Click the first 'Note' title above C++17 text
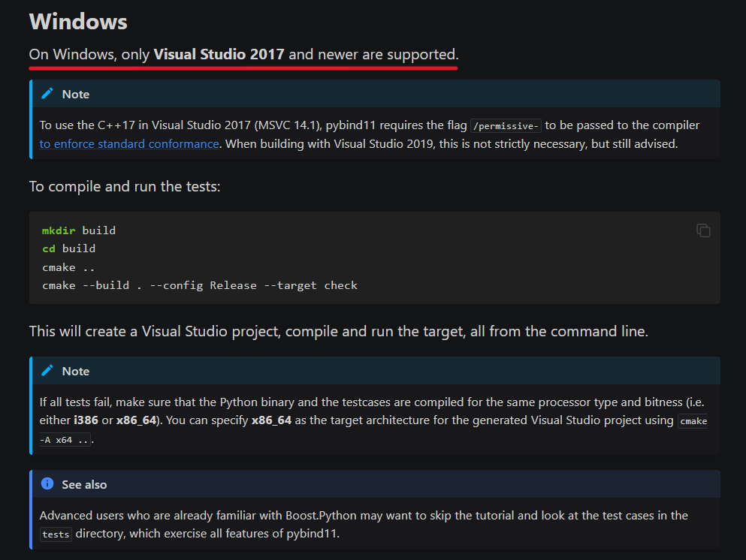Viewport: 746px width, 560px height. pyautogui.click(x=76, y=94)
